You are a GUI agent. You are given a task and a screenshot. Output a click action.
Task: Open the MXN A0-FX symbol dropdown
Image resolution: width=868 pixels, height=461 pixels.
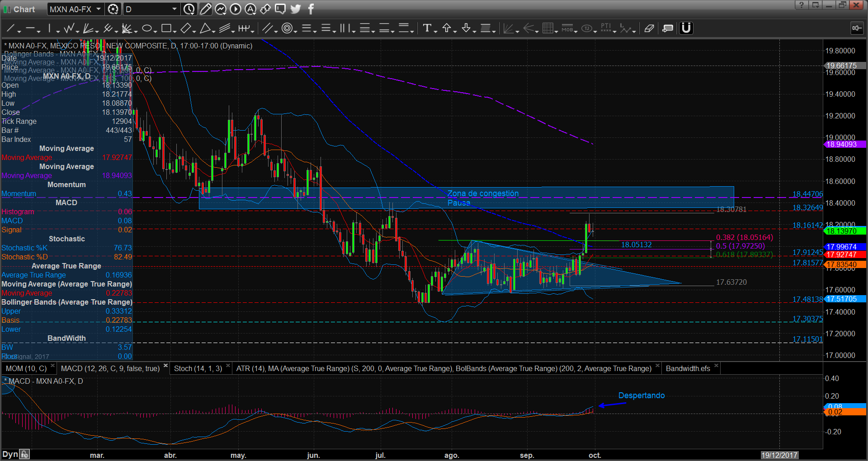coord(99,9)
